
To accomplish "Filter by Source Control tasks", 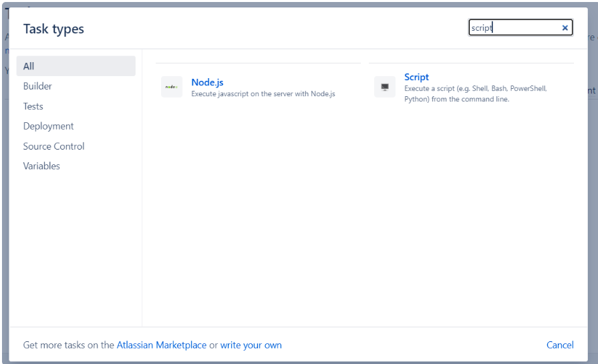I will click(53, 146).
